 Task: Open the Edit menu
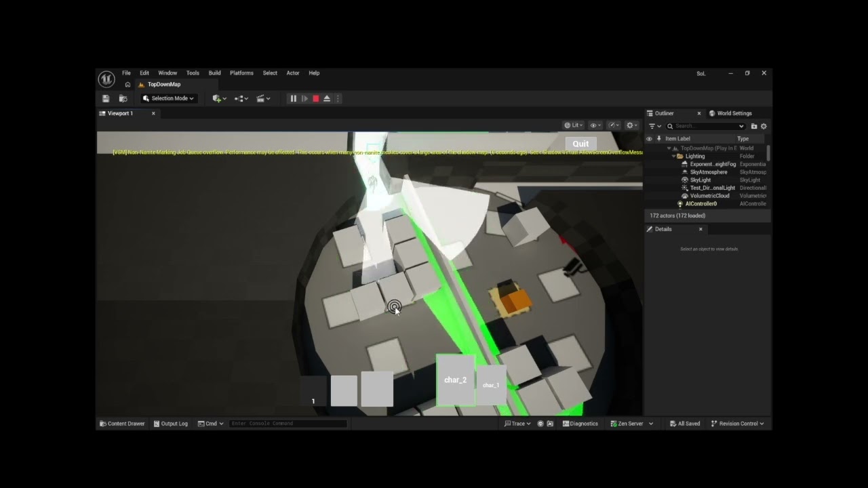(x=144, y=73)
